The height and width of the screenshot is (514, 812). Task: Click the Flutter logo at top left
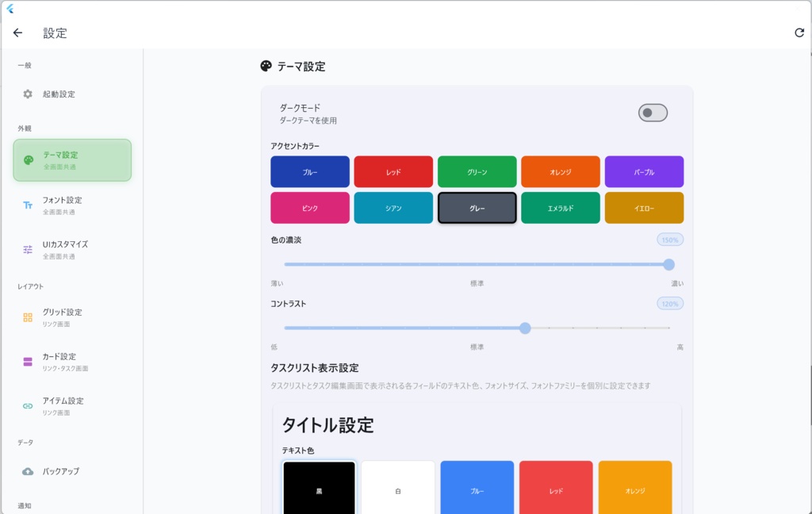point(10,10)
